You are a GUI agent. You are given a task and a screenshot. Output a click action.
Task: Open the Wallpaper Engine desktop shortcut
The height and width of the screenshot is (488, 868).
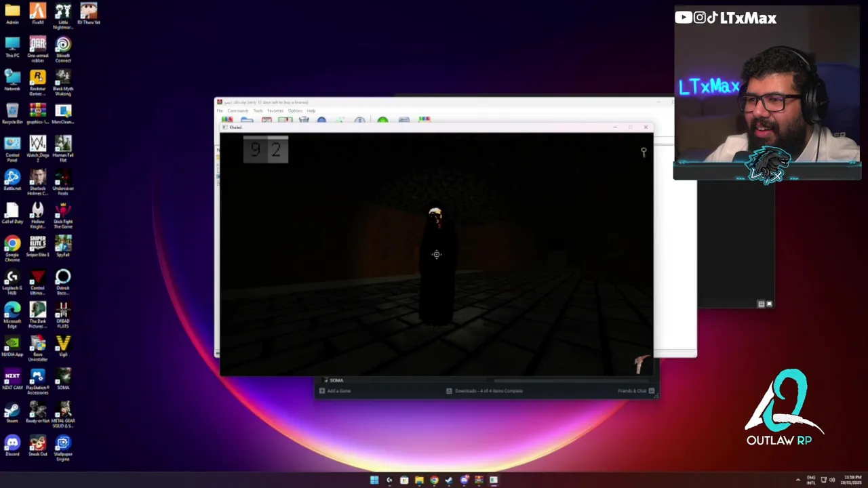coord(63,447)
